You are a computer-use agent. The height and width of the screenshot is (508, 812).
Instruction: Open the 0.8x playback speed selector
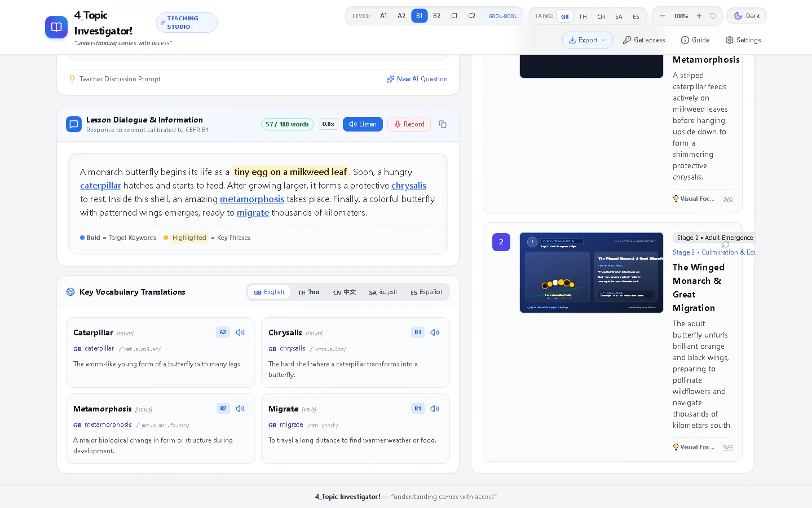tap(328, 124)
